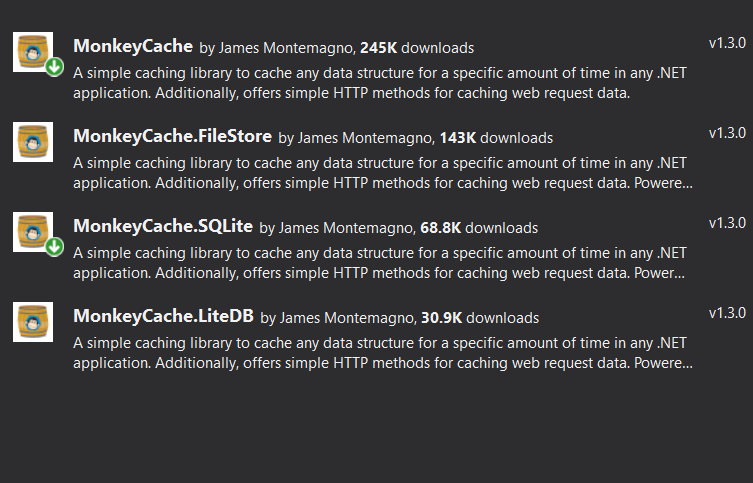This screenshot has width=753, height=483.
Task: Click v1.3.0 version label for MonkeyCache
Action: 727,43
